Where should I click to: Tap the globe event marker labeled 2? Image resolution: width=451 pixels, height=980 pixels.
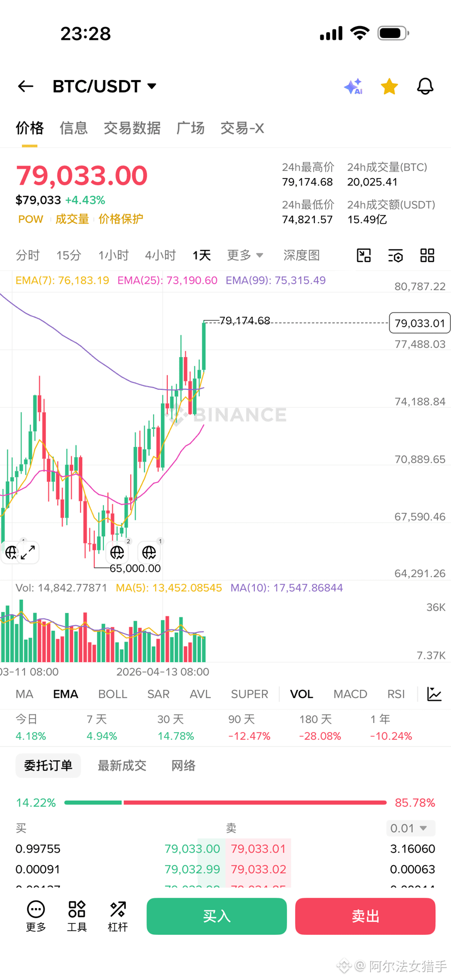[117, 553]
